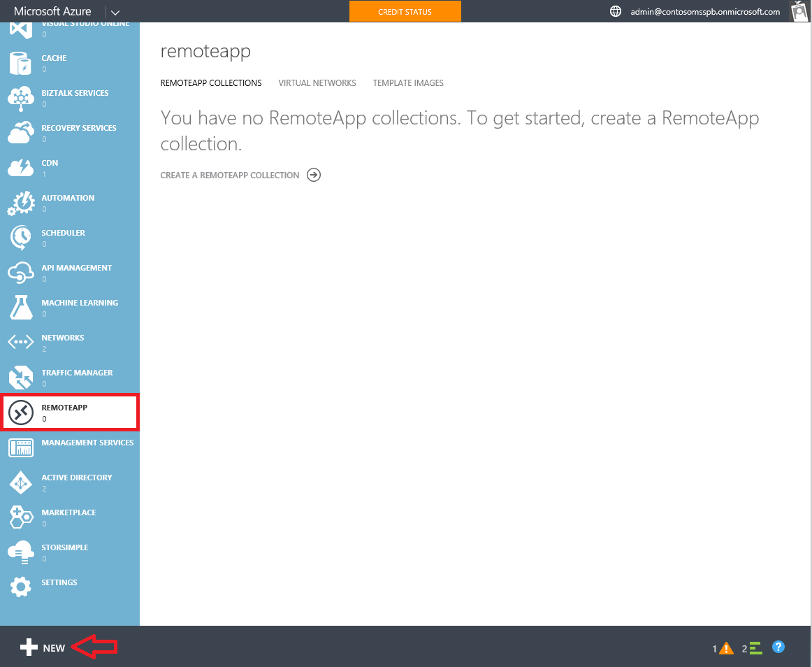
Task: Switch to Virtual Networks tab
Action: click(x=317, y=83)
